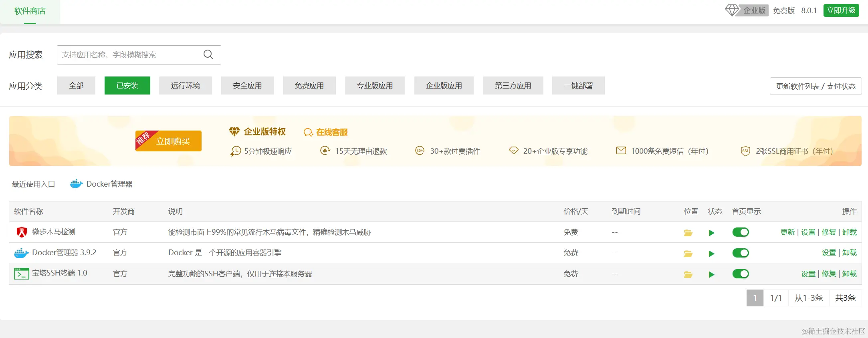Click the 到期时间 column header

coord(626,211)
